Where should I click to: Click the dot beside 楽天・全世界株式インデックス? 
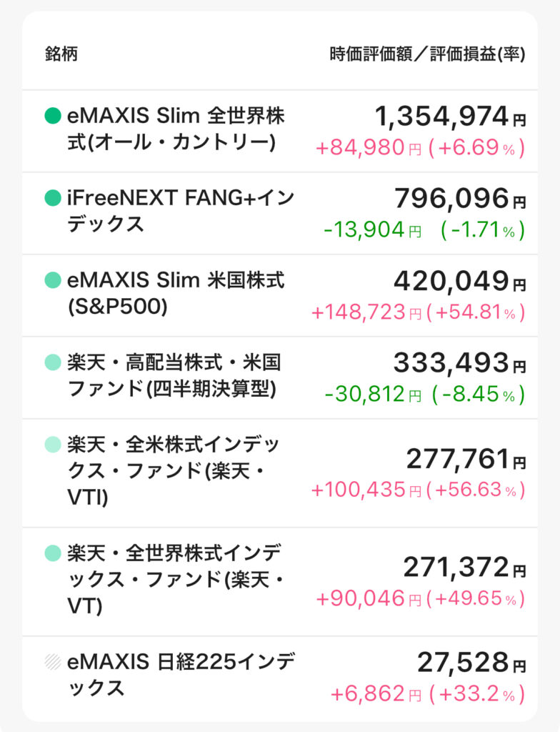(53, 553)
